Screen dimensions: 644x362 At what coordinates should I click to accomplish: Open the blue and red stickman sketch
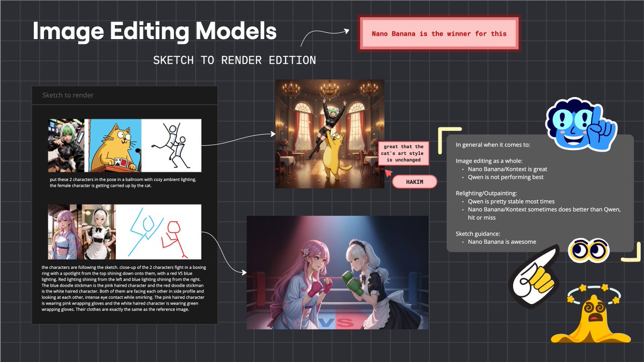coord(158,232)
